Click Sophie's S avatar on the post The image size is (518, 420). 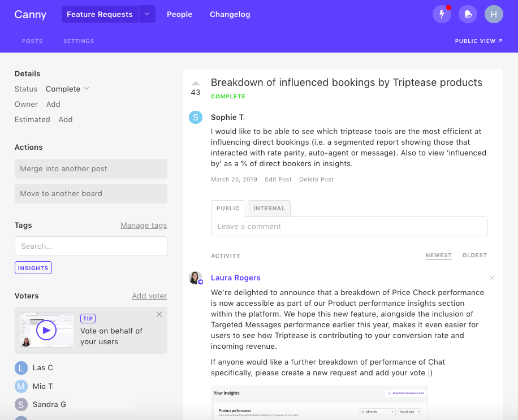196,117
